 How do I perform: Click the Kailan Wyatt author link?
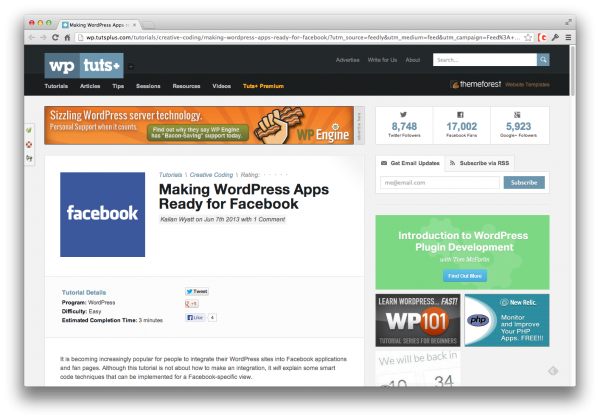click(x=177, y=219)
